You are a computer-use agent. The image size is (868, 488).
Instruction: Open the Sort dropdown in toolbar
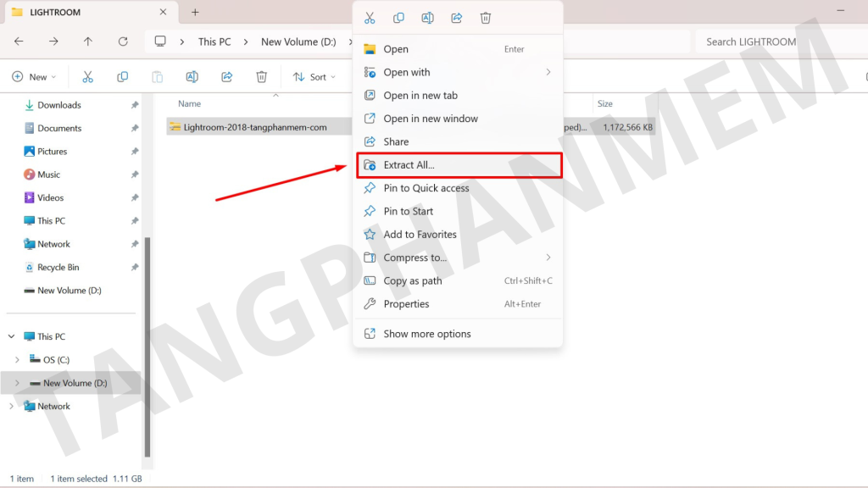[314, 77]
